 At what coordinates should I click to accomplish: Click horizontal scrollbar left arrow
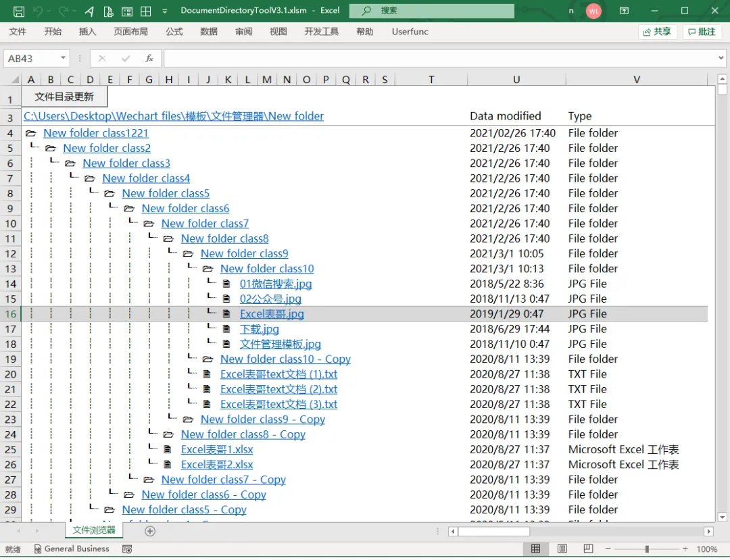pyautogui.click(x=453, y=531)
